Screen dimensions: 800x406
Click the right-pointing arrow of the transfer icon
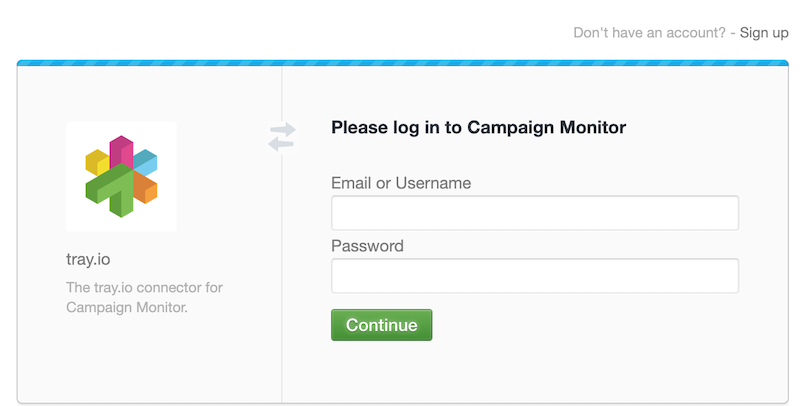pos(285,130)
